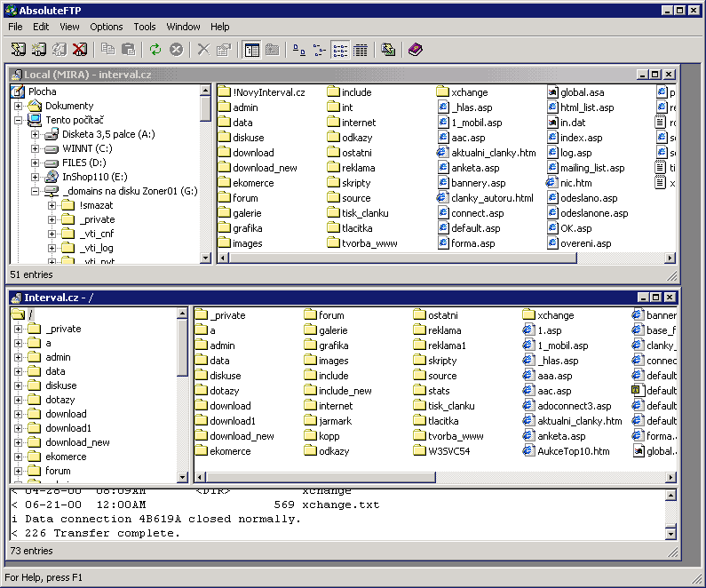Switch to Details view mode
706x588 pixels.
361,50
